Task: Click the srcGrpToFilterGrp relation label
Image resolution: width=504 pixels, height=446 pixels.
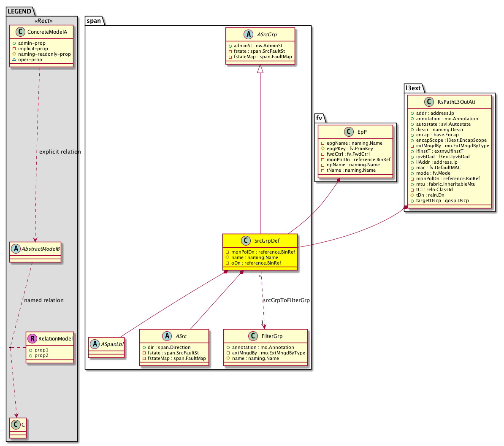Action: [x=286, y=300]
